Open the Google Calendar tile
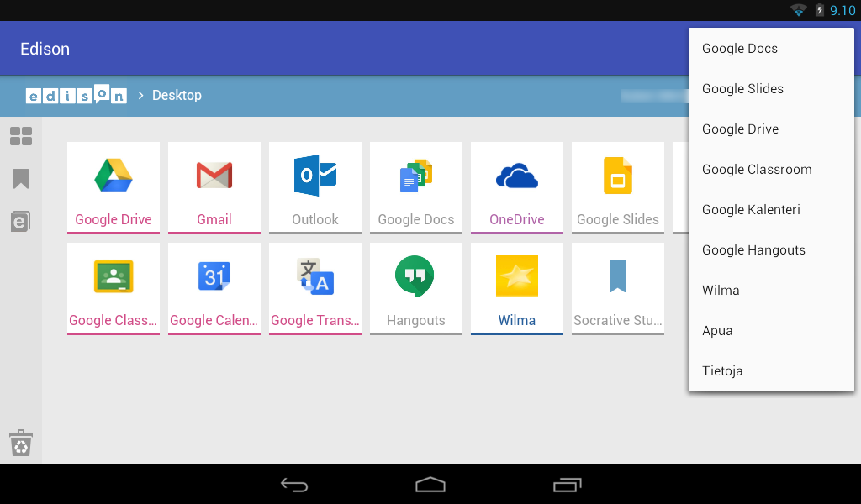Image resolution: width=861 pixels, height=504 pixels. pyautogui.click(x=214, y=288)
